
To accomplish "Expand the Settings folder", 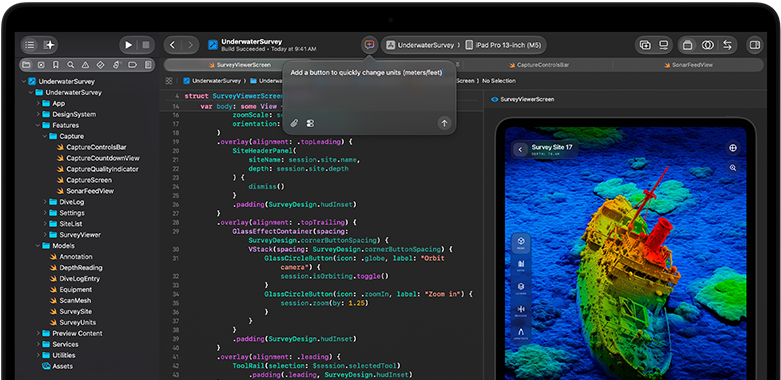I will click(x=45, y=213).
